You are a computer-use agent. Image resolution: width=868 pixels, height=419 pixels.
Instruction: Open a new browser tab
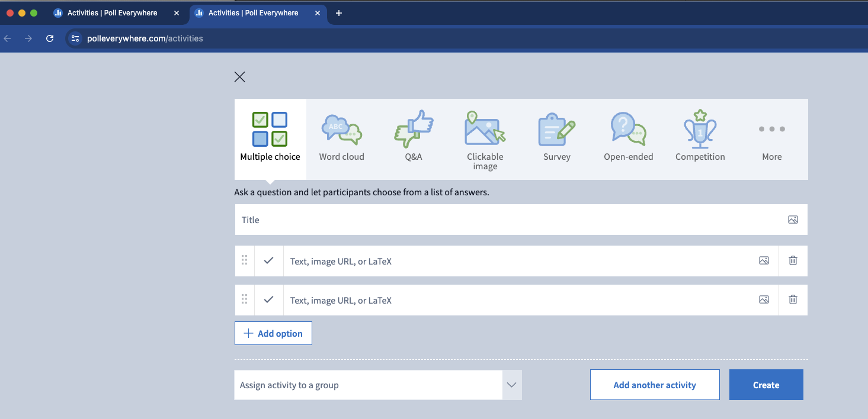coord(339,13)
